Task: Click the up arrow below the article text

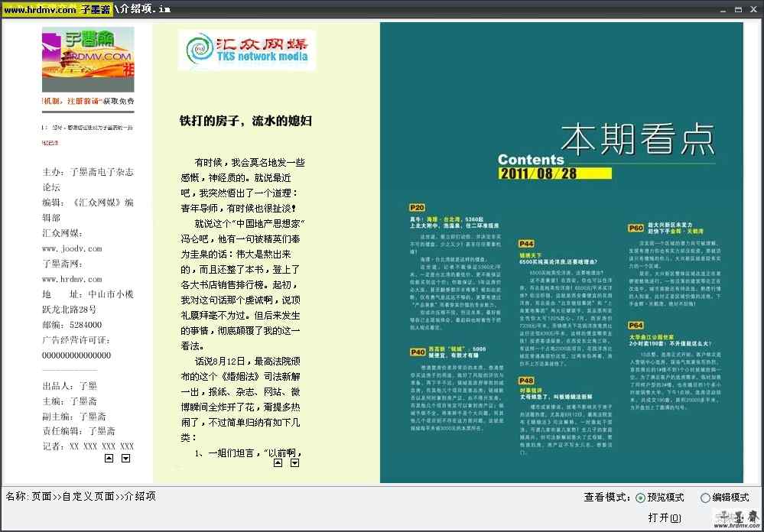Action: pyautogui.click(x=278, y=462)
